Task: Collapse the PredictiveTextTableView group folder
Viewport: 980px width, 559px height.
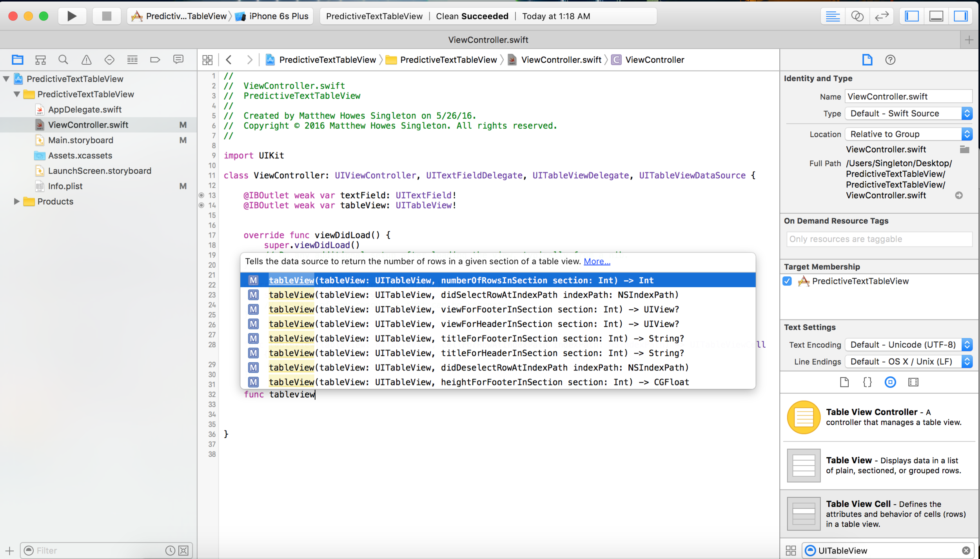Action: coord(17,94)
